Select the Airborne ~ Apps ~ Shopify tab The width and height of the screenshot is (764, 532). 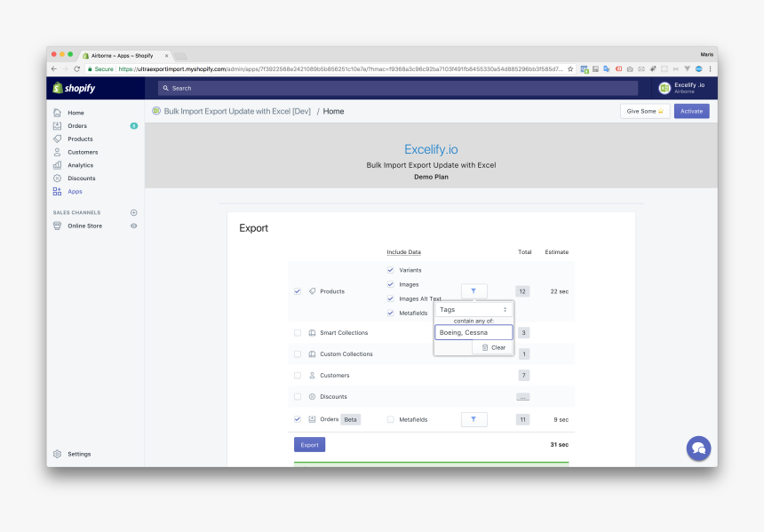(x=124, y=56)
